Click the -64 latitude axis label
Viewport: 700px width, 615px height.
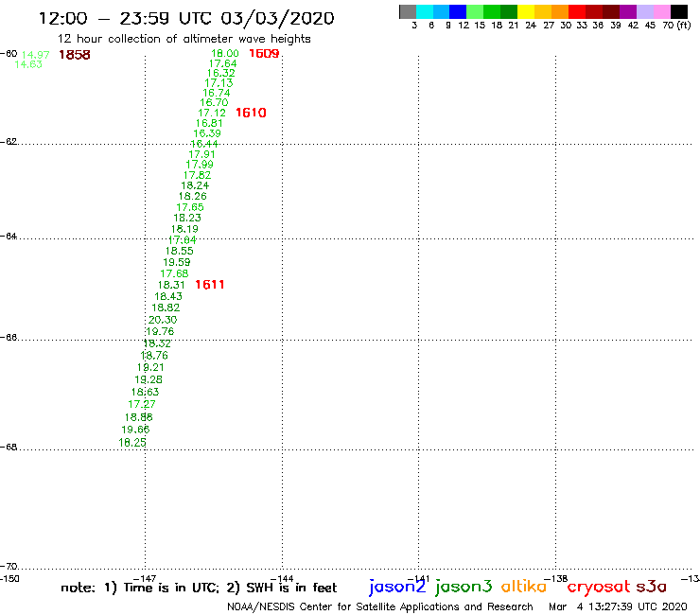(x=9, y=236)
